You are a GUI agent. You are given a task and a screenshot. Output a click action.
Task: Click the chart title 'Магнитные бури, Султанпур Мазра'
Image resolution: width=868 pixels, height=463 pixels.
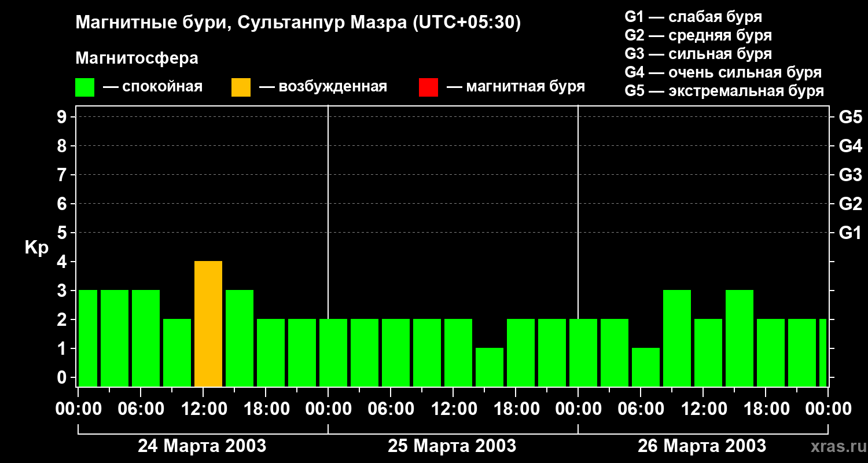click(298, 23)
